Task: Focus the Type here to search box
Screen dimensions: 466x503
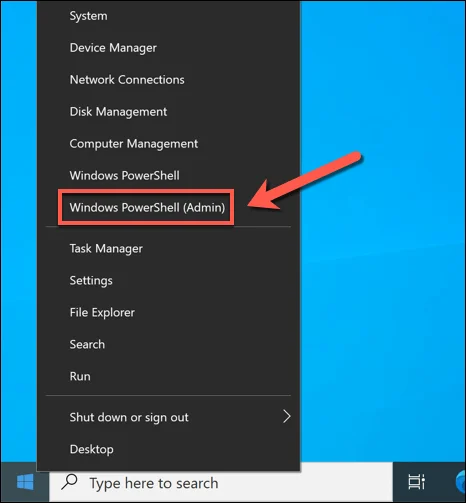Action: point(221,483)
